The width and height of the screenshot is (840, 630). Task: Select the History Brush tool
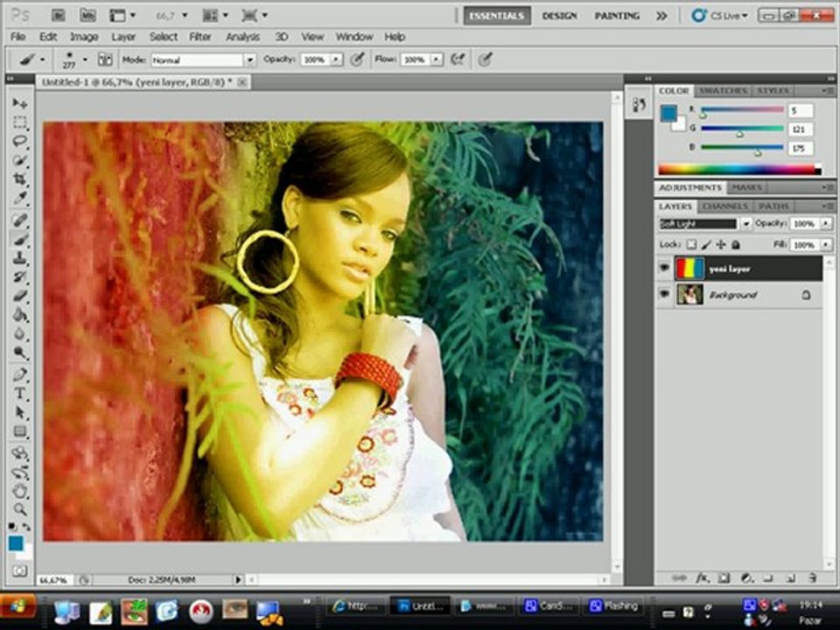coord(20,276)
